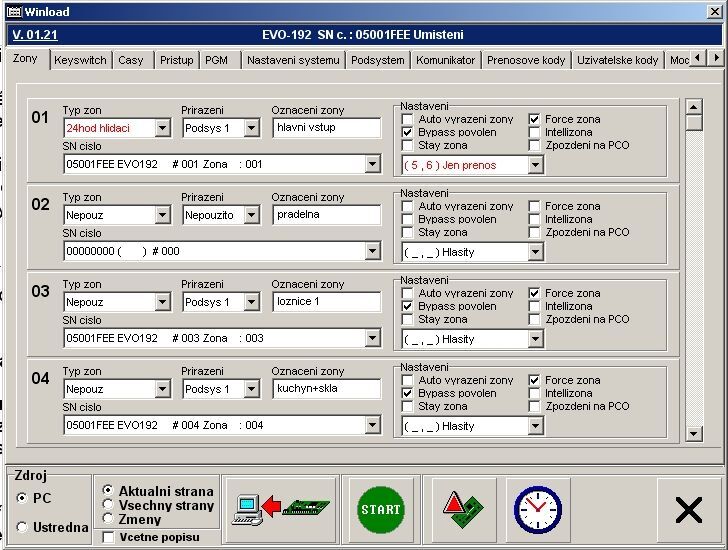
Task: Toggle Force zona checkbox in zone 03
Action: click(534, 293)
